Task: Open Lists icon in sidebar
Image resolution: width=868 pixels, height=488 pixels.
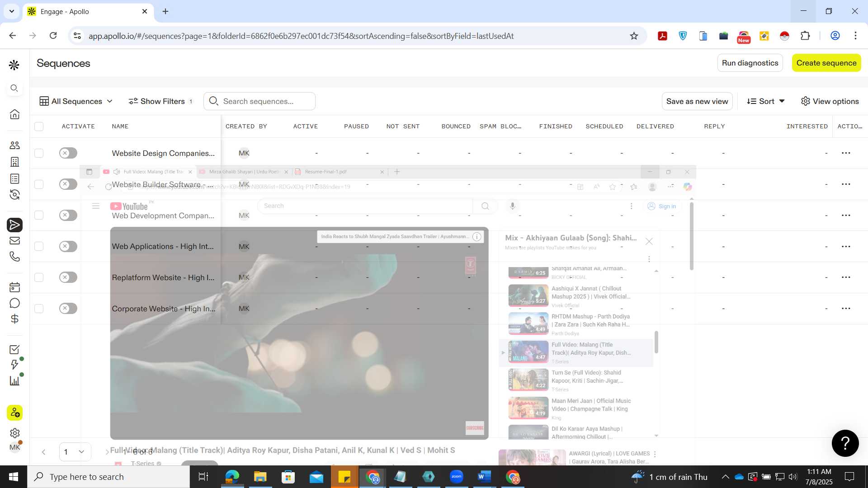Action: point(14,178)
